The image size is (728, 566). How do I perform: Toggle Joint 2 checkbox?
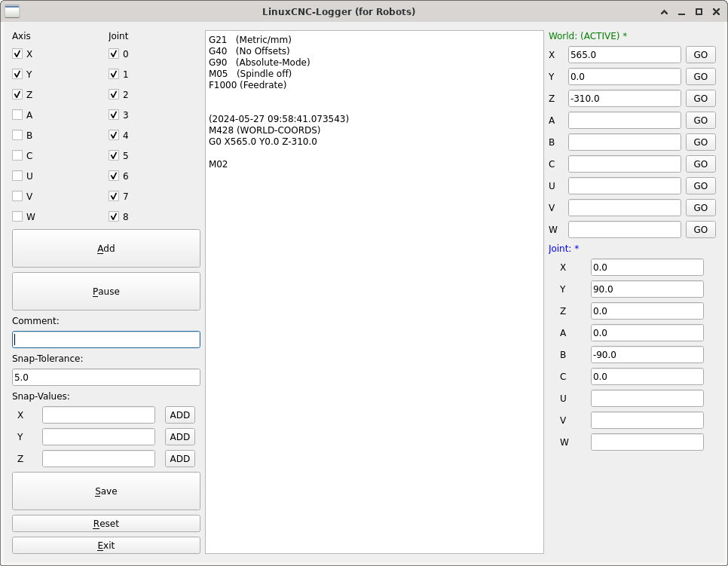tap(114, 95)
